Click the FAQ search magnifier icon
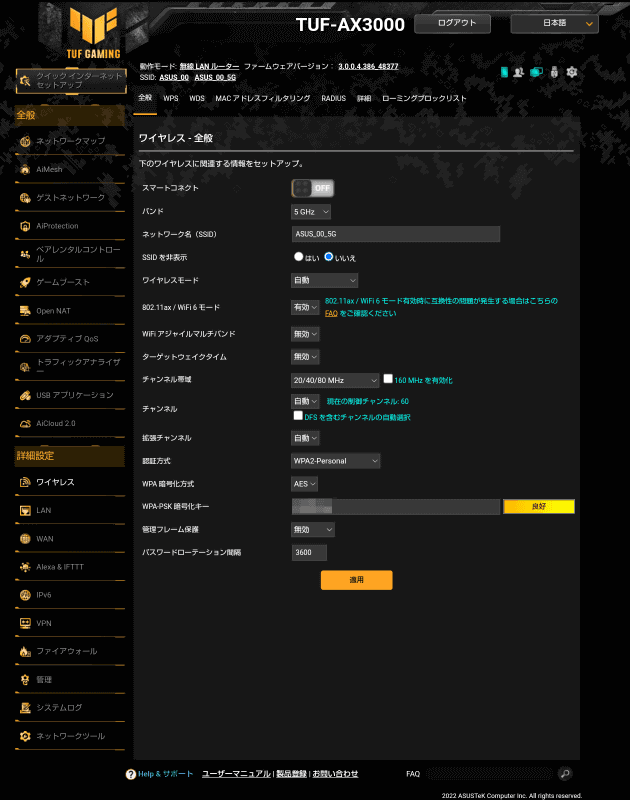This screenshot has width=630, height=800. click(x=565, y=774)
